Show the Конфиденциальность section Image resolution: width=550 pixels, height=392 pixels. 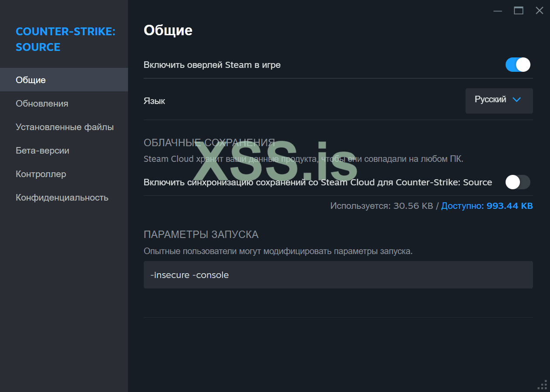62,198
